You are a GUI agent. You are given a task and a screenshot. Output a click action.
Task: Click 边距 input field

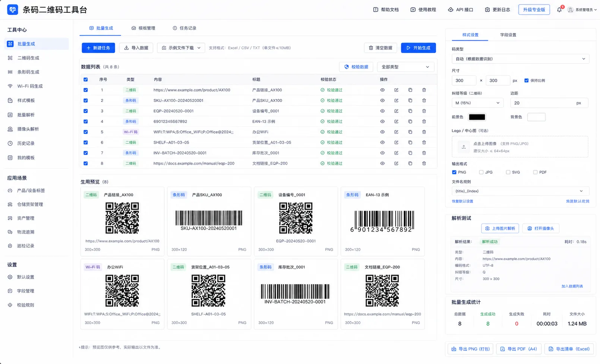(x=549, y=103)
